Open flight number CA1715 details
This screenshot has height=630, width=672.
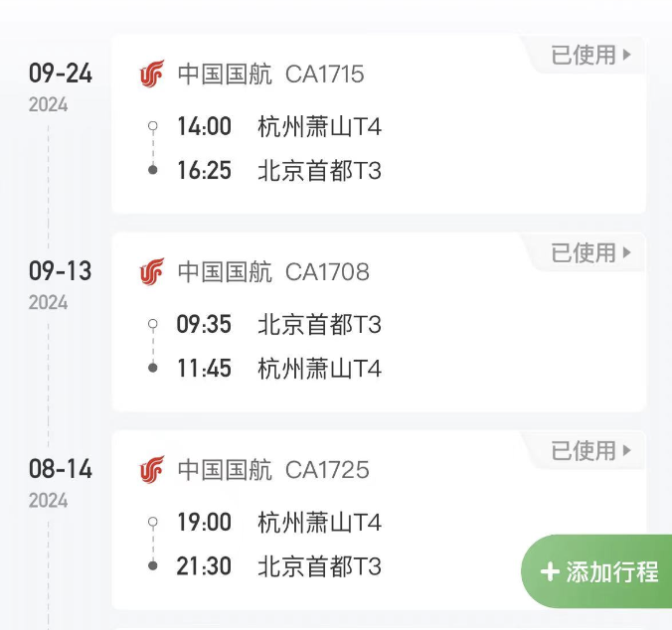click(325, 75)
